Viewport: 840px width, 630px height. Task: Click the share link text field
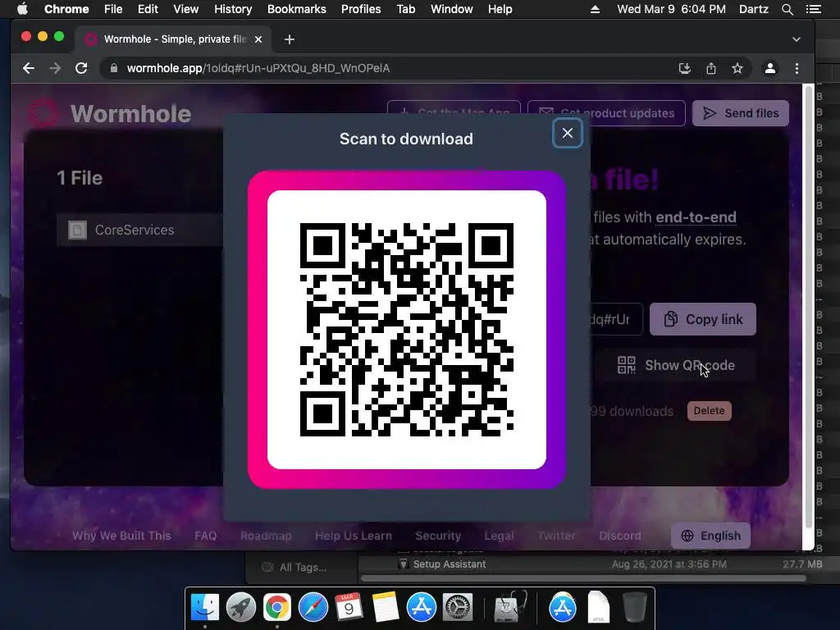tap(616, 319)
